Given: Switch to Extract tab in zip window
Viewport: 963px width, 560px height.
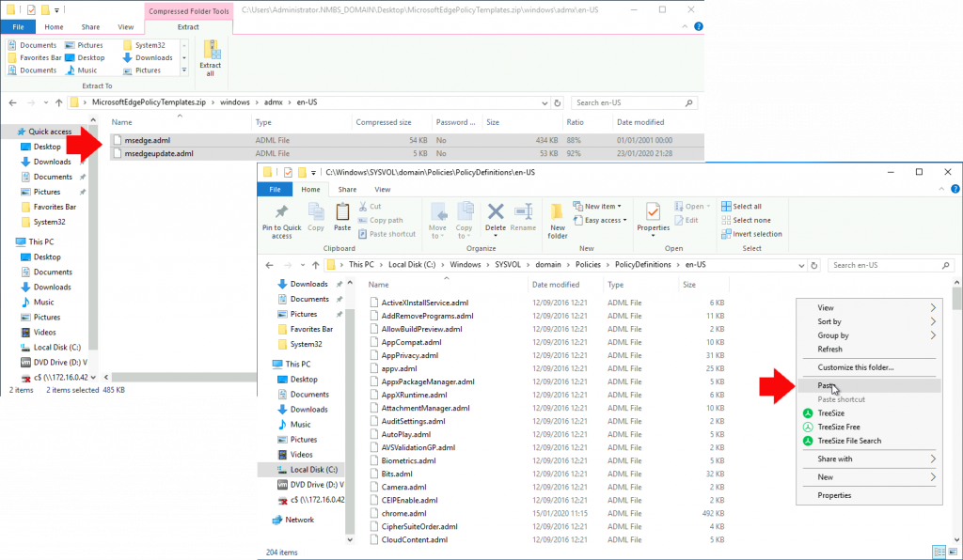Looking at the screenshot, I should pyautogui.click(x=188, y=27).
